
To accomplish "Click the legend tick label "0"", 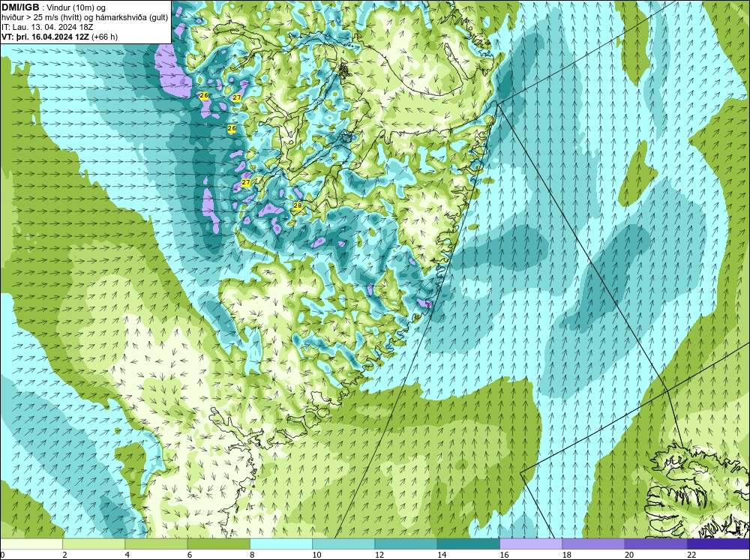I will pyautogui.click(x=2, y=555).
